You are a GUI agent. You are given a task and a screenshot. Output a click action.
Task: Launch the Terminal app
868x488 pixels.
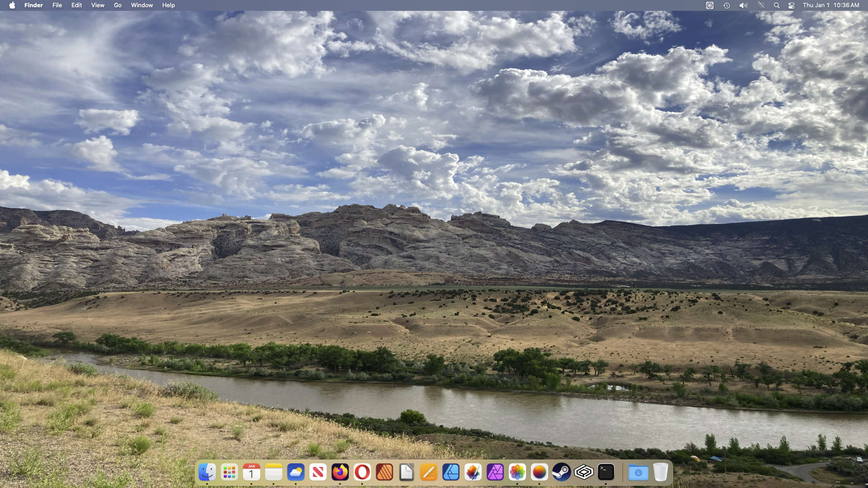click(606, 473)
